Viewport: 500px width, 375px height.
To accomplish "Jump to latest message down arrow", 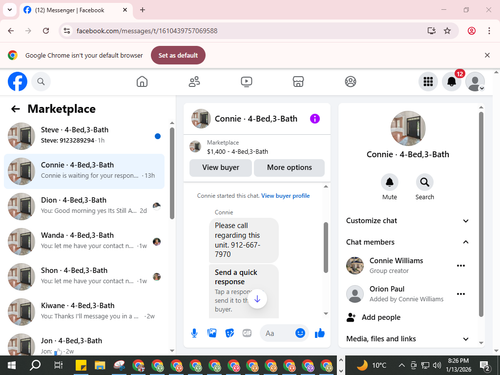I will (x=257, y=299).
